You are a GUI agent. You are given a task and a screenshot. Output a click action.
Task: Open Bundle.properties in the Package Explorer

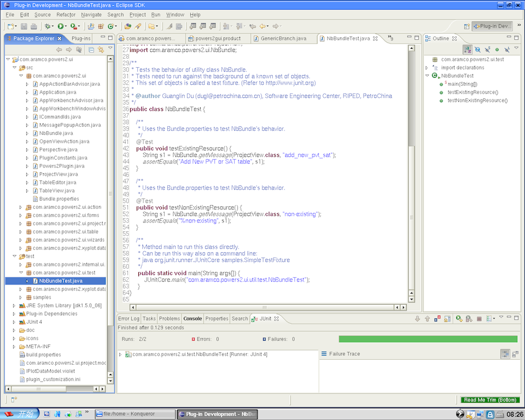pos(59,199)
